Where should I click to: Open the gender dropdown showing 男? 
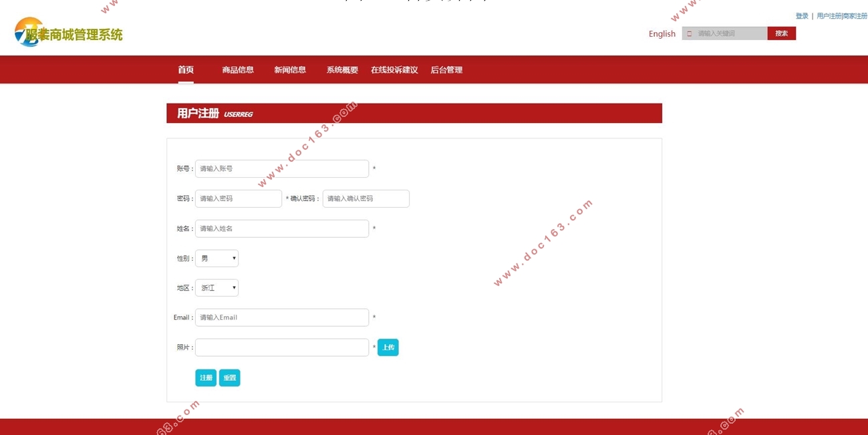[216, 258]
